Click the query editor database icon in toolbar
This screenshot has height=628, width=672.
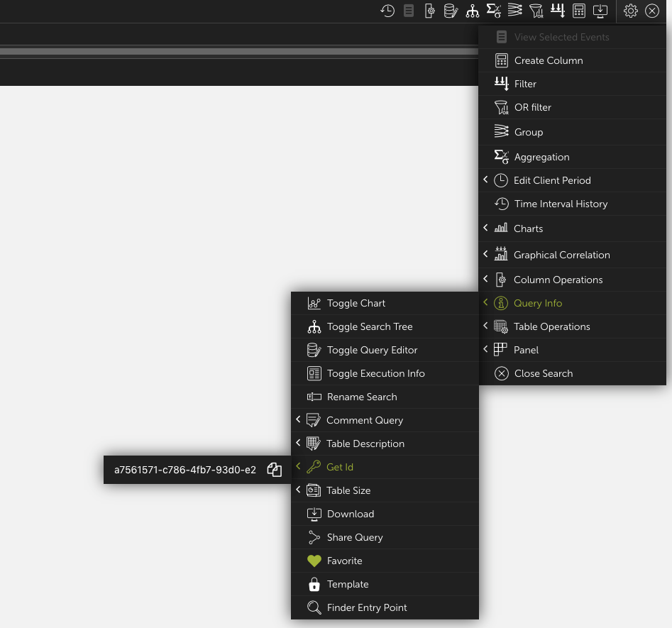(x=451, y=11)
